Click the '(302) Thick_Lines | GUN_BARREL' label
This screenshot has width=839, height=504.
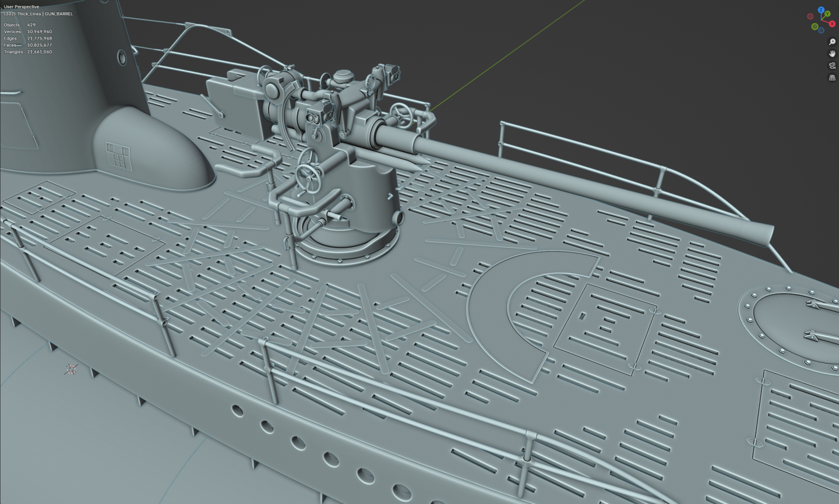[x=38, y=13]
